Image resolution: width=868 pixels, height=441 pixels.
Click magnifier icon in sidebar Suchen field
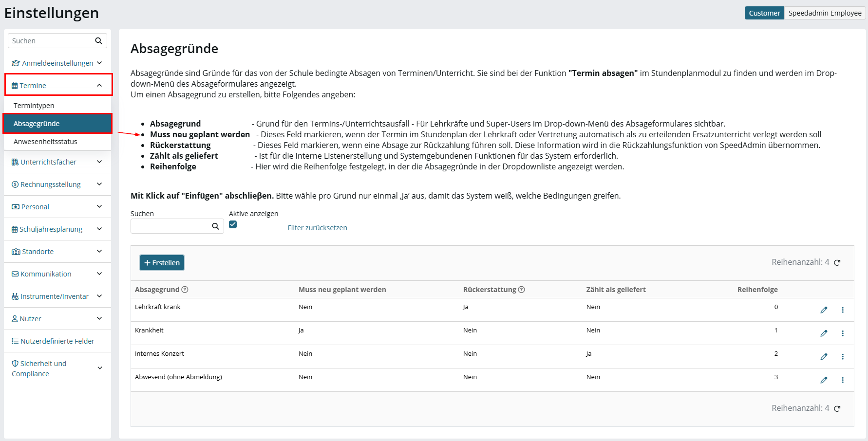pos(98,41)
